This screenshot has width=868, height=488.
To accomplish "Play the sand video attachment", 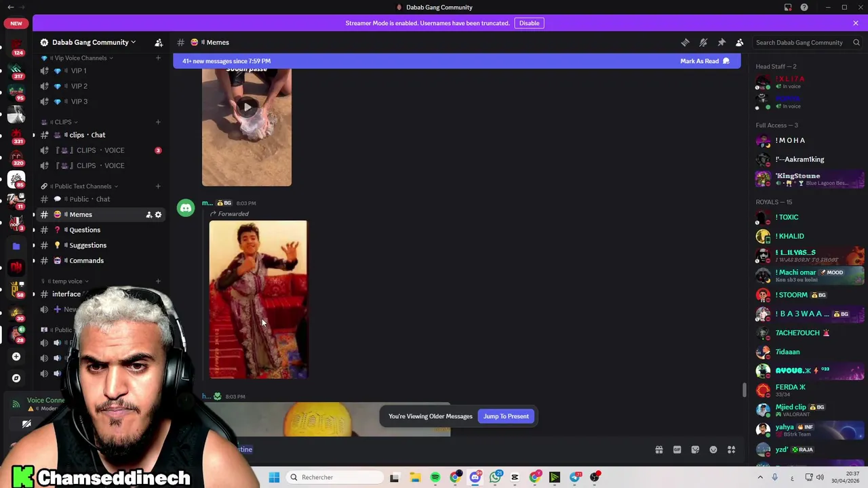I will pos(247,106).
